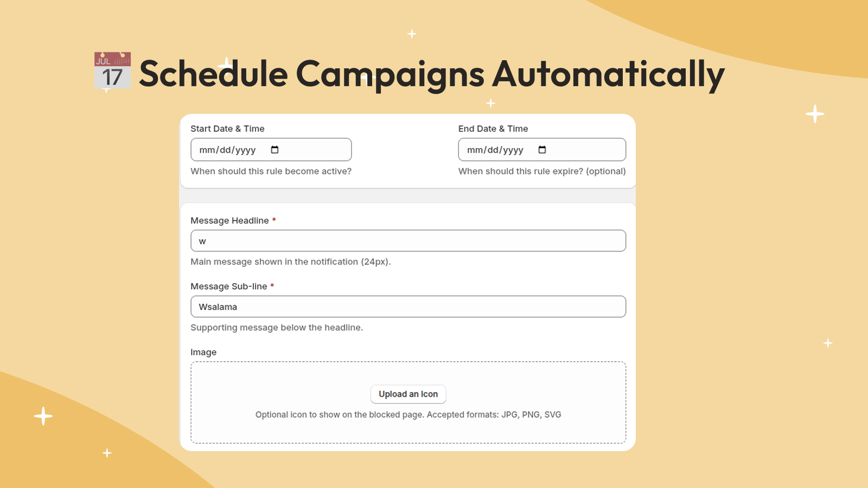Click inside the End Date mm/dd/yyyy field
The height and width of the screenshot is (488, 868).
coord(495,150)
